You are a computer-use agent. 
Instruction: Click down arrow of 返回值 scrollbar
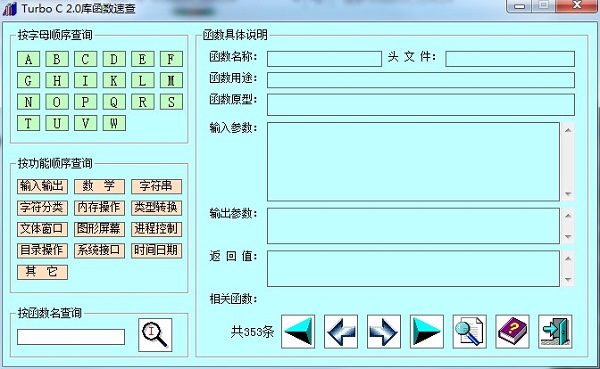click(568, 279)
